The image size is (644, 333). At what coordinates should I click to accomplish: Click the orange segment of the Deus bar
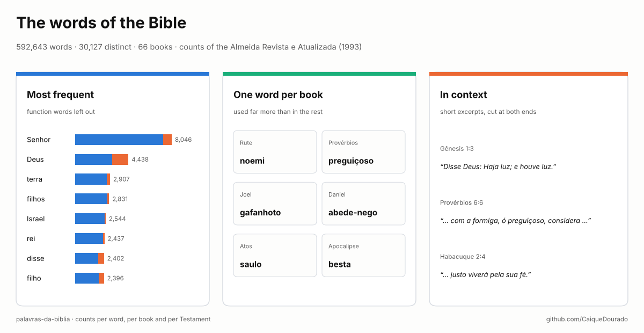(x=120, y=160)
